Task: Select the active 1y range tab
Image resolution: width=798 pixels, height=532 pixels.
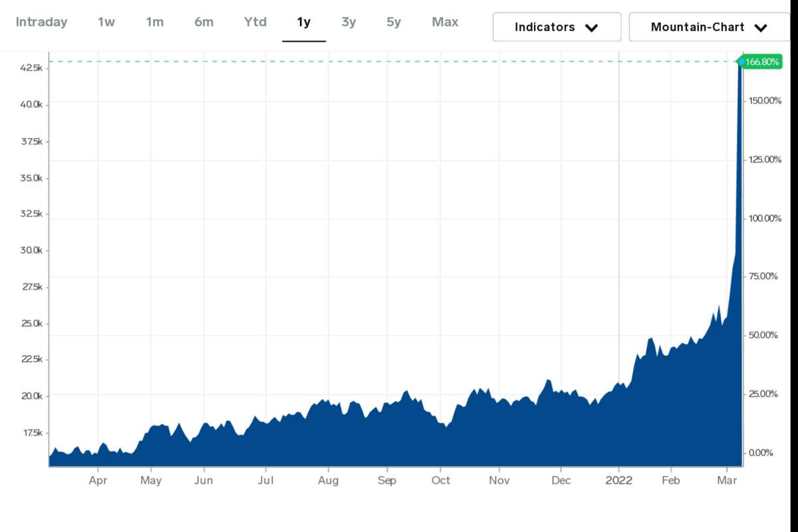Action: tap(304, 22)
